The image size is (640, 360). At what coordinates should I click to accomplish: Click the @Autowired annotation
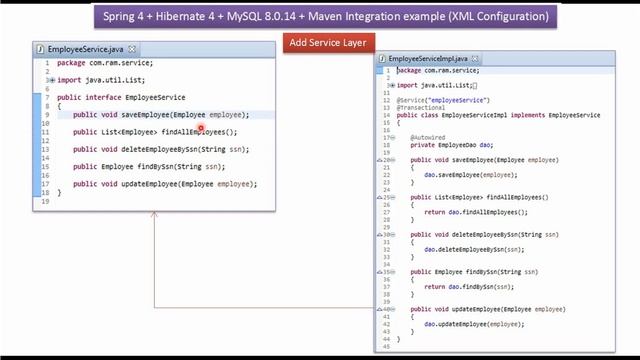[x=428, y=138]
